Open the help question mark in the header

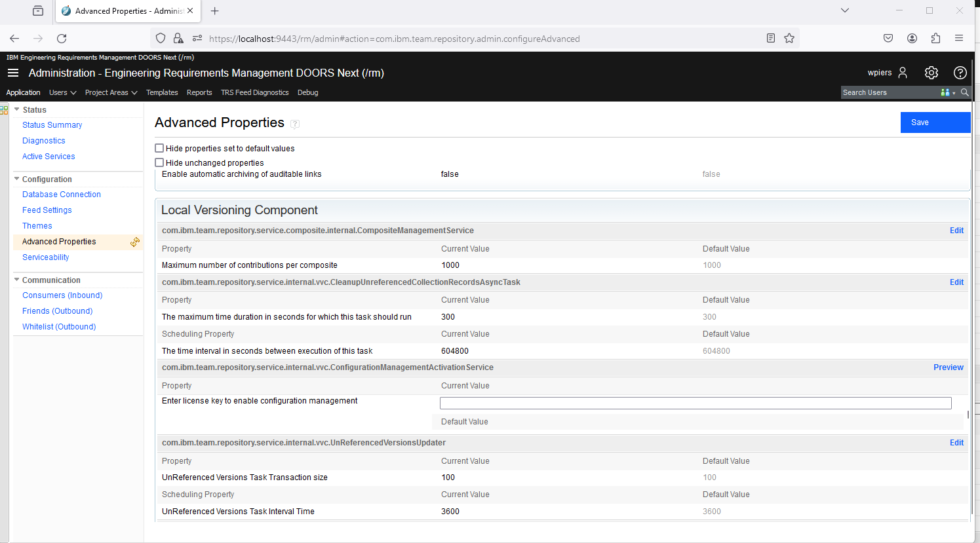click(x=960, y=73)
